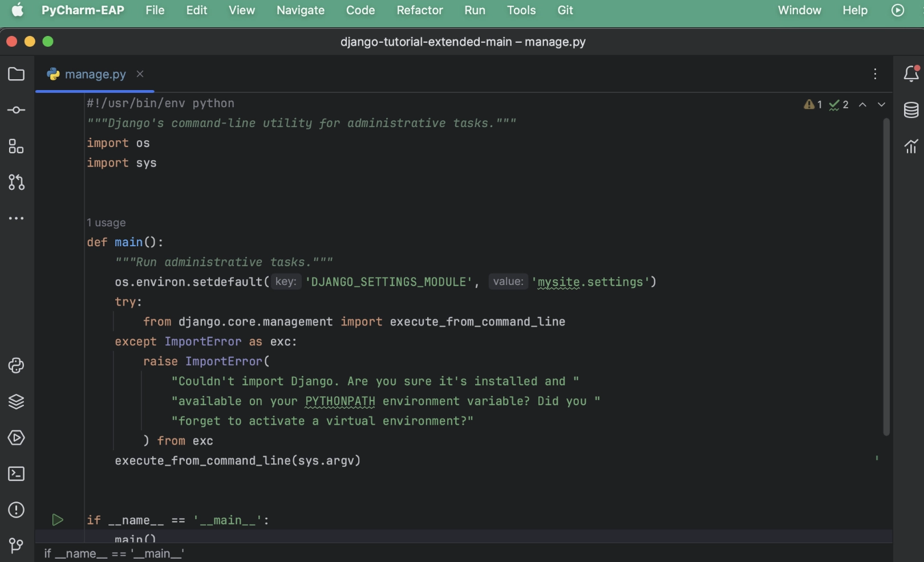The image size is (924, 562).
Task: Click the main function name in def line
Action: coord(128,242)
